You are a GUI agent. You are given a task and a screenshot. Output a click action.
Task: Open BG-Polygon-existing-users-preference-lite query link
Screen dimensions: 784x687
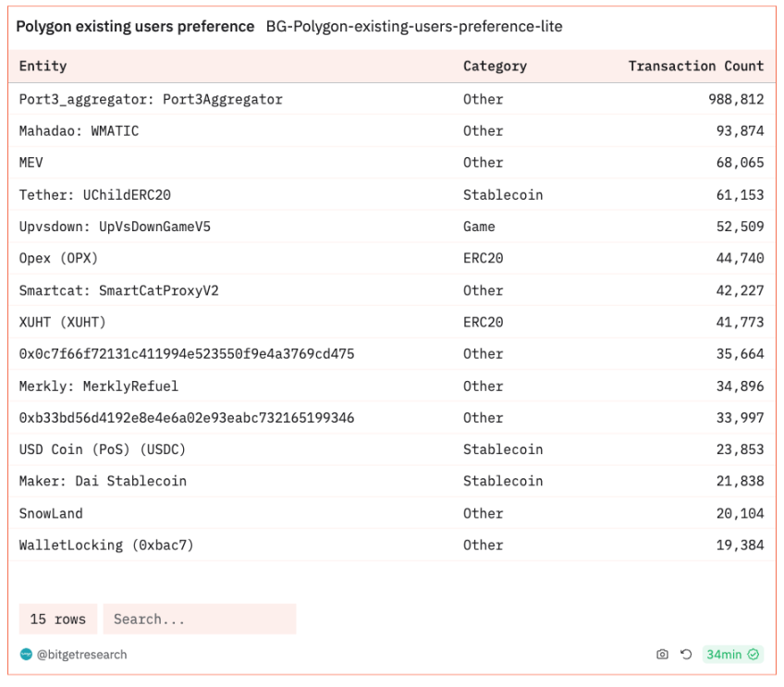click(x=413, y=27)
